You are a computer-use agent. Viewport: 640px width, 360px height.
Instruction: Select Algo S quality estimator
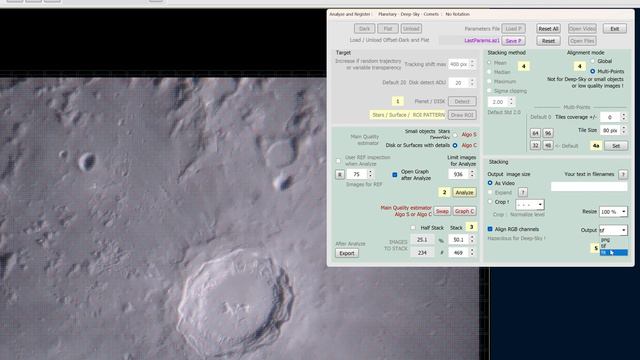point(455,135)
